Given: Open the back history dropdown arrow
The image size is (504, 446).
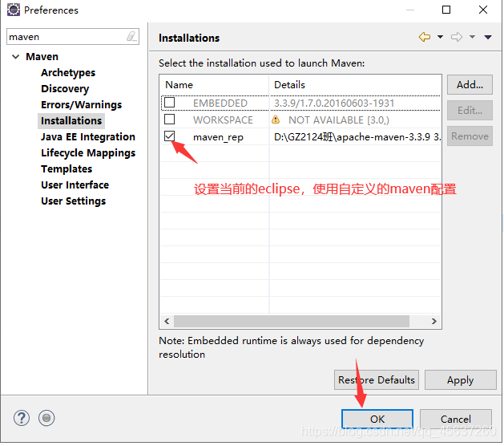Looking at the screenshot, I should coord(440,37).
